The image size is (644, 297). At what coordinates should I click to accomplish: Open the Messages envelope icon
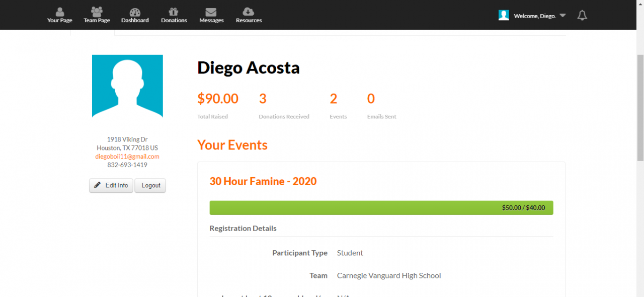211,12
